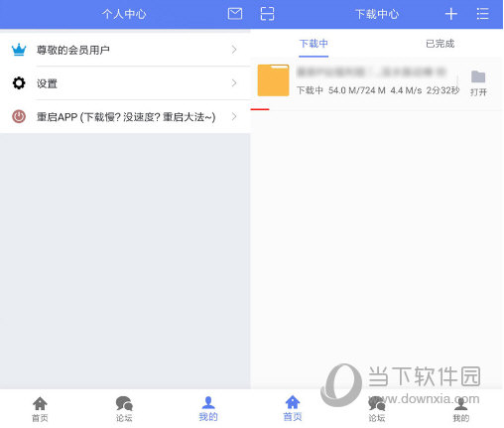The height and width of the screenshot is (428, 504).
Task: Tap the scan QR code icon
Action: [267, 14]
